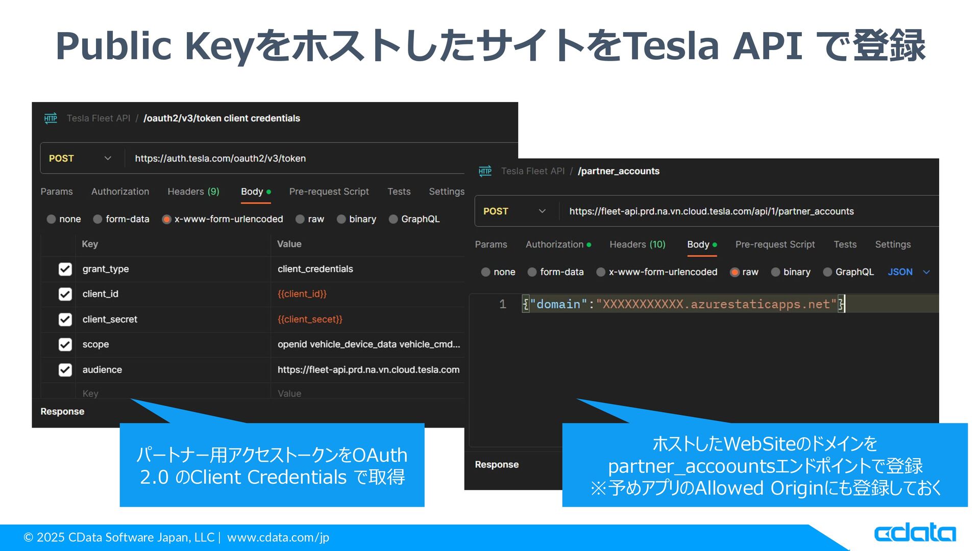Select the raw radio in partner_accounts body

click(x=734, y=272)
